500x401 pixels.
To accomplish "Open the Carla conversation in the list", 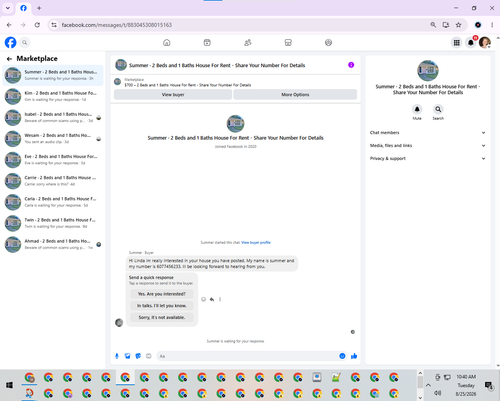I will (x=53, y=202).
